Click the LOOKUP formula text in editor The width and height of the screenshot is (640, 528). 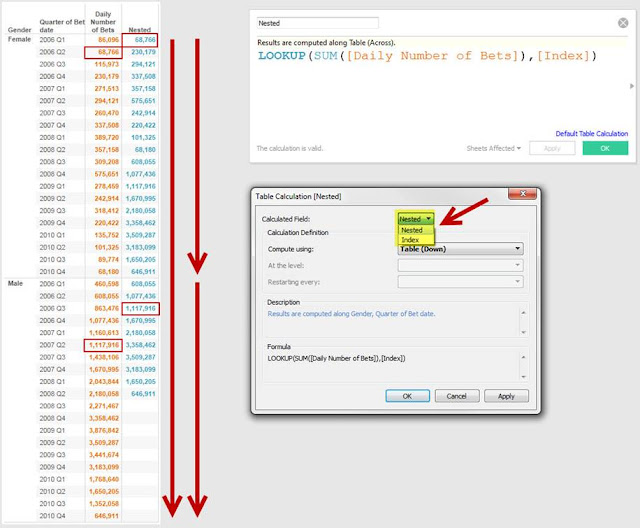coord(427,55)
